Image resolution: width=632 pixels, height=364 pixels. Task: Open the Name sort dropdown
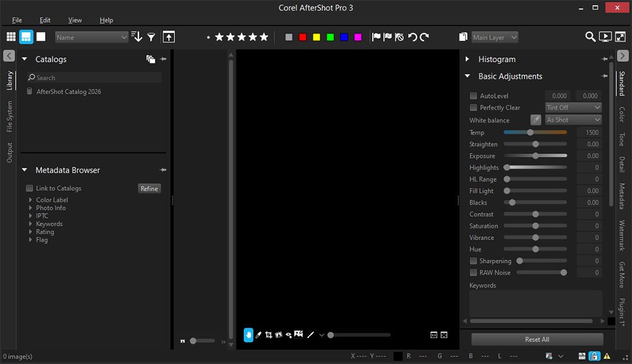point(92,37)
